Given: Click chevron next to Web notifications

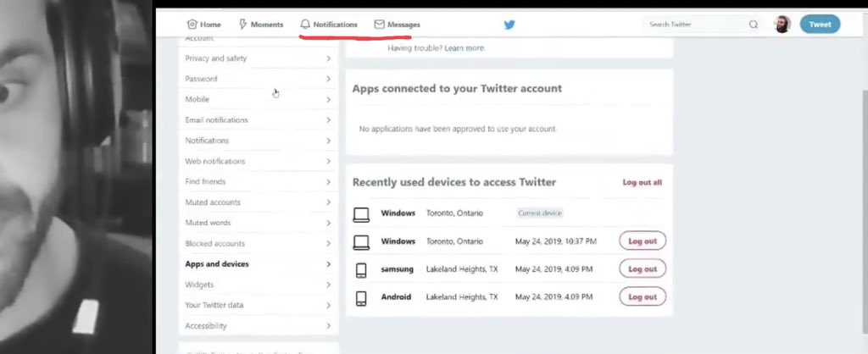Looking at the screenshot, I should point(328,161).
